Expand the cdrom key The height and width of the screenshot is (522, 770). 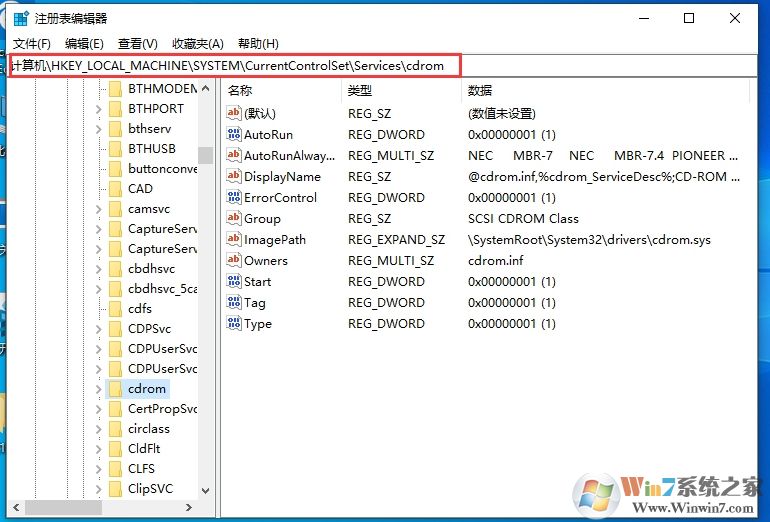click(98, 389)
